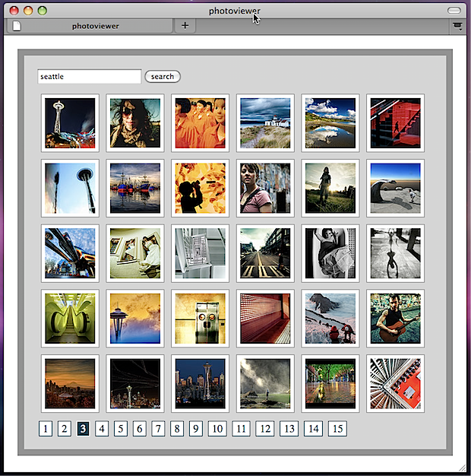Open dark night cityscape thumbnail
Image resolution: width=471 pixels, height=476 pixels.
[135, 384]
